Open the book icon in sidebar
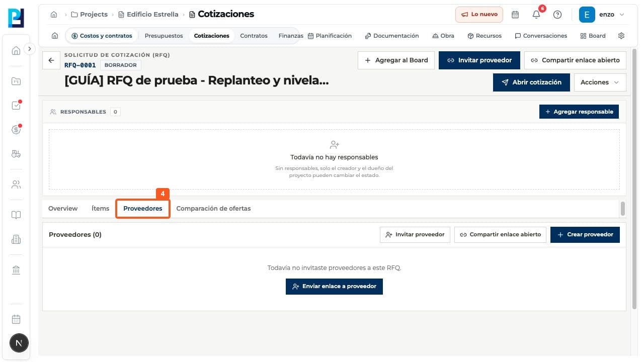The width and height of the screenshot is (644, 362). tap(16, 215)
